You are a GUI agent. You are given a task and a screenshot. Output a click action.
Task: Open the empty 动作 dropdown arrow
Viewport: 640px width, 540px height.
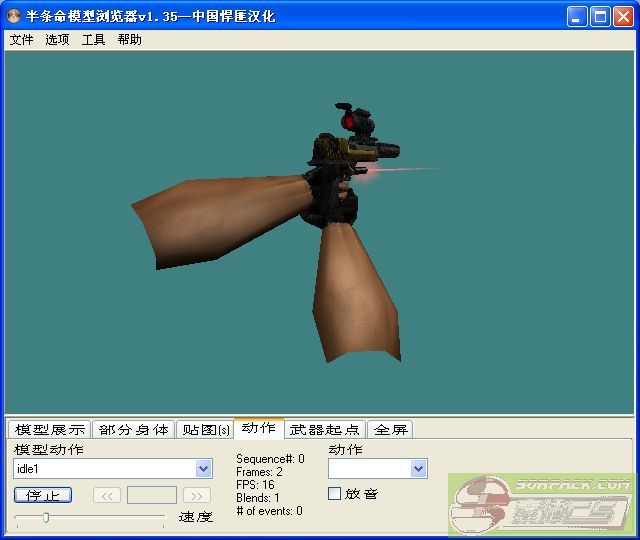point(418,469)
